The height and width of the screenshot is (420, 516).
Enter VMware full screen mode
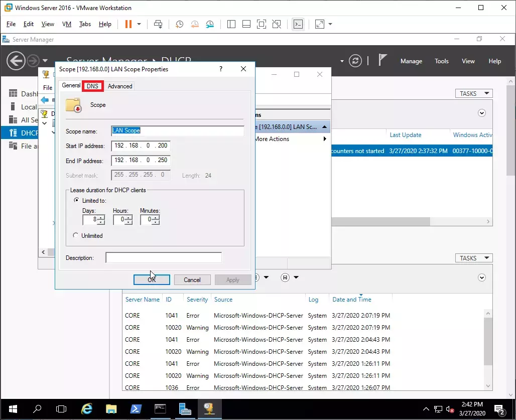pos(262,24)
